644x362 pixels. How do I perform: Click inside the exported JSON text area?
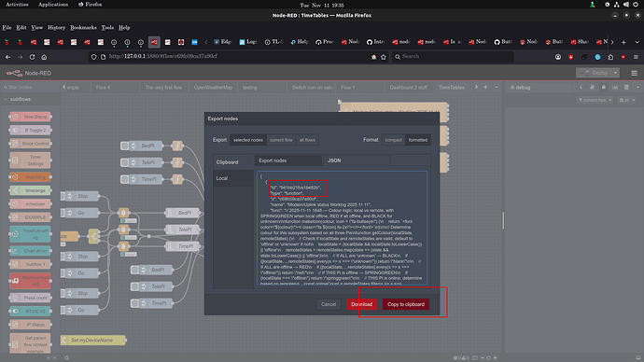pyautogui.click(x=342, y=228)
